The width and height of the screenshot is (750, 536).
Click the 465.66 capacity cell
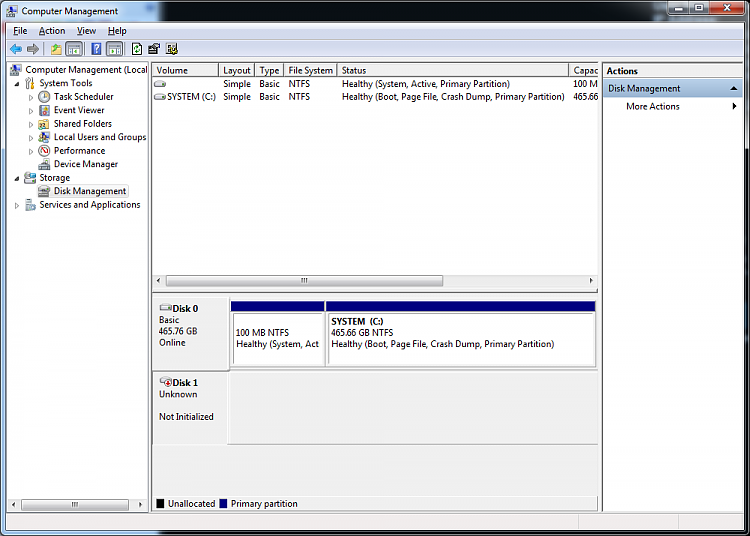coord(585,97)
